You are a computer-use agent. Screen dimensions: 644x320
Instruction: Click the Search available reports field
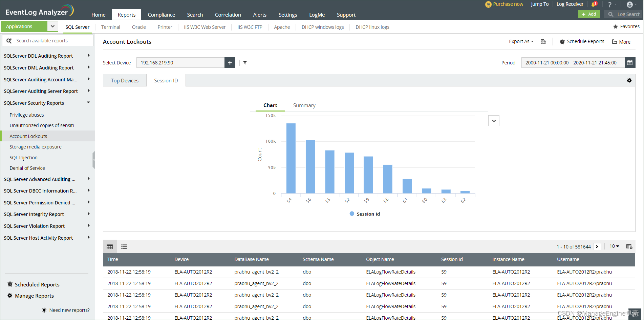pyautogui.click(x=48, y=41)
